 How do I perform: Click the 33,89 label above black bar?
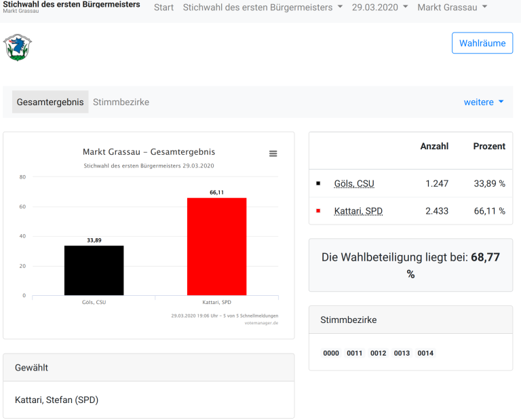[94, 240]
